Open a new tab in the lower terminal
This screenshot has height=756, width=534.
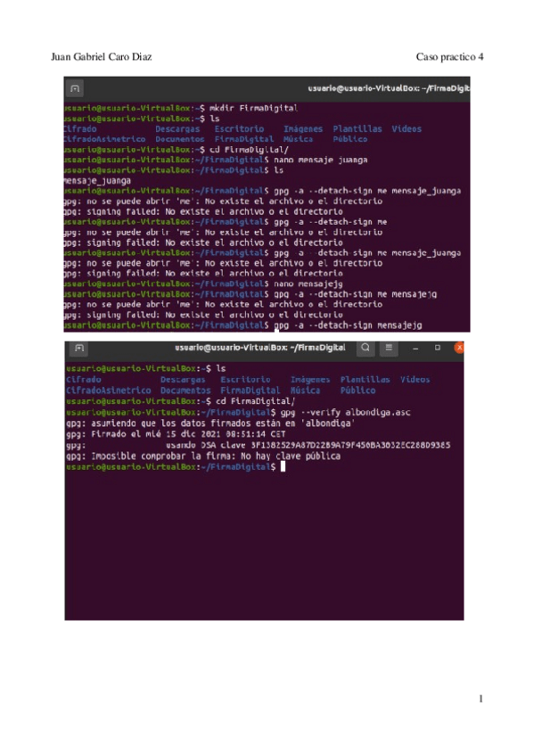tap(79, 348)
